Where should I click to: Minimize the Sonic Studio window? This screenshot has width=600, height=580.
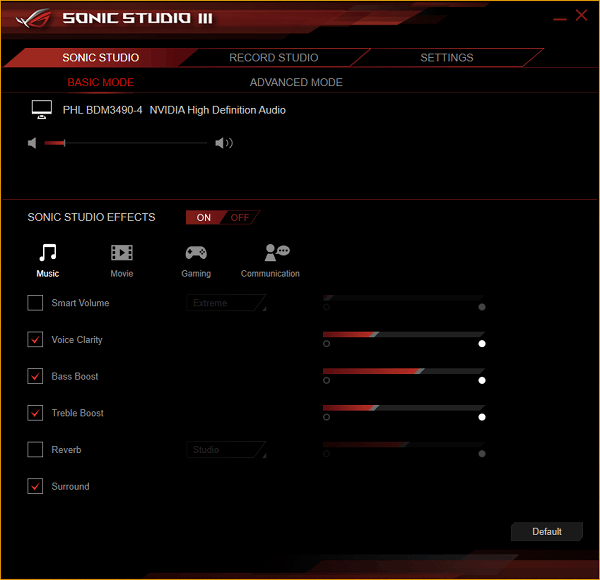tap(559, 19)
